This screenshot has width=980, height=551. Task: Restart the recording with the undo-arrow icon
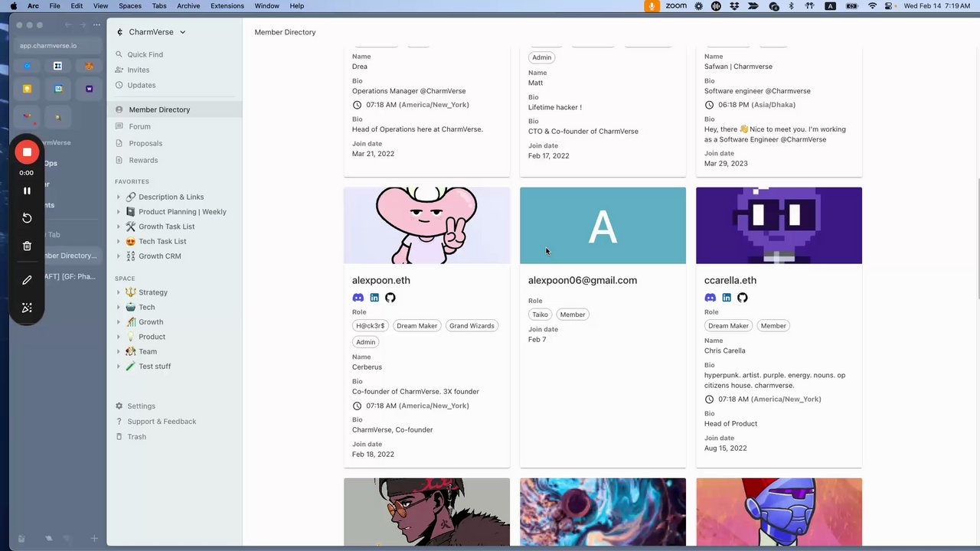27,218
